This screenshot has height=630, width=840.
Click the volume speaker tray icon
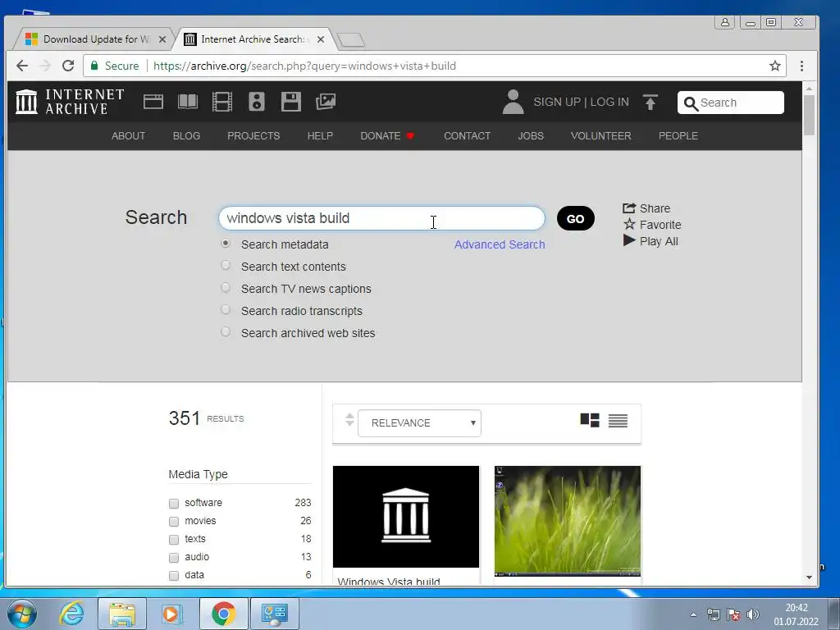pos(753,615)
